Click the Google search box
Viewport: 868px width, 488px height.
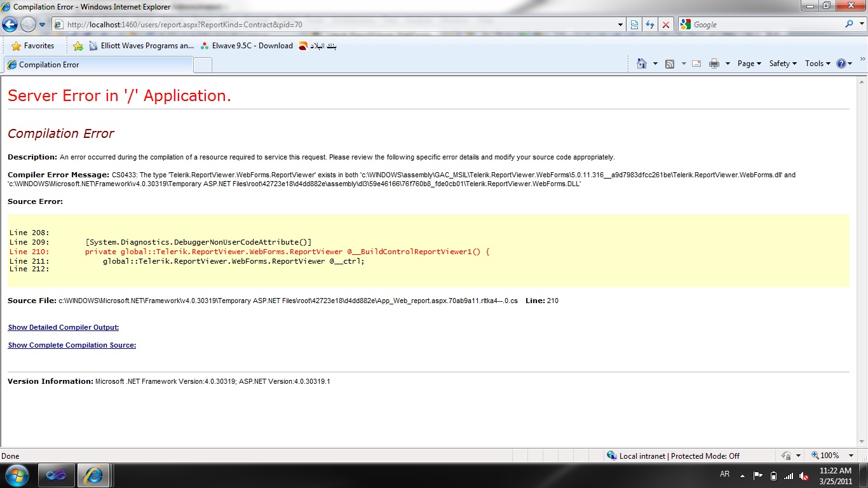point(766,25)
